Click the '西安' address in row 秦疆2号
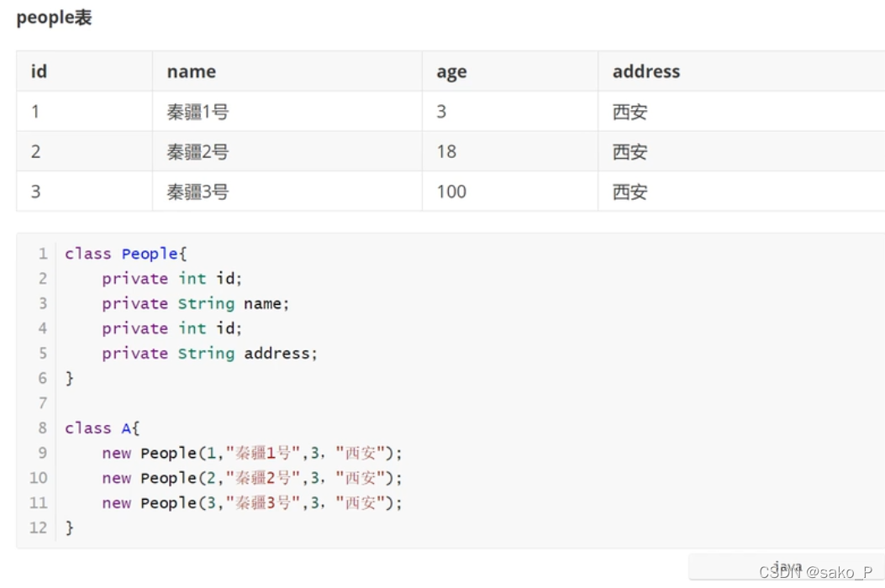Viewport: 885px width, 588px height. coord(630,152)
